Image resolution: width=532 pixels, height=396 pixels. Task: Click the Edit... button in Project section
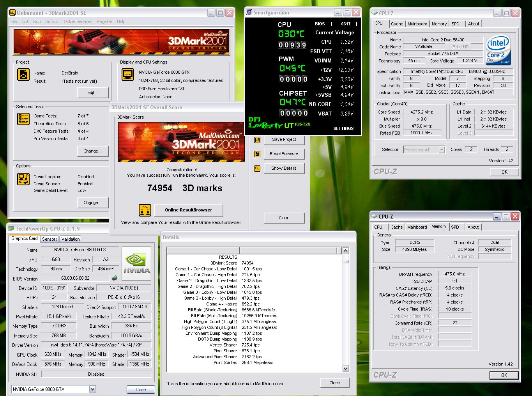tap(92, 92)
